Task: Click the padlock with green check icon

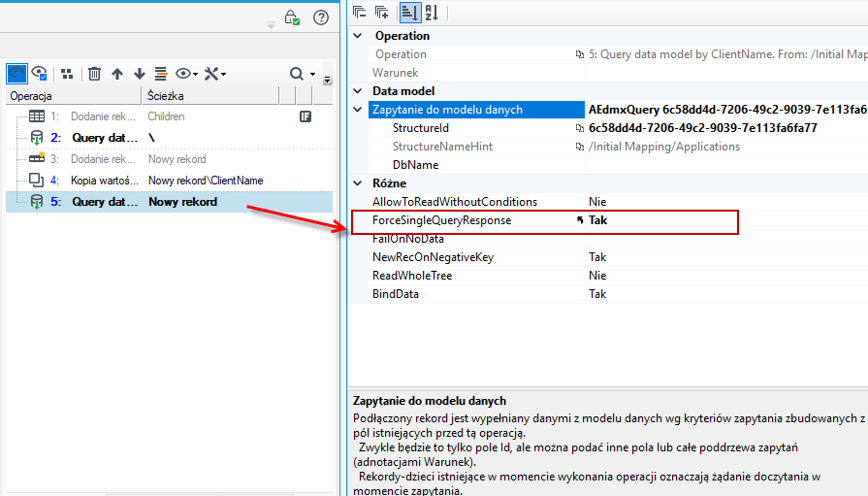Action: pyautogui.click(x=292, y=17)
